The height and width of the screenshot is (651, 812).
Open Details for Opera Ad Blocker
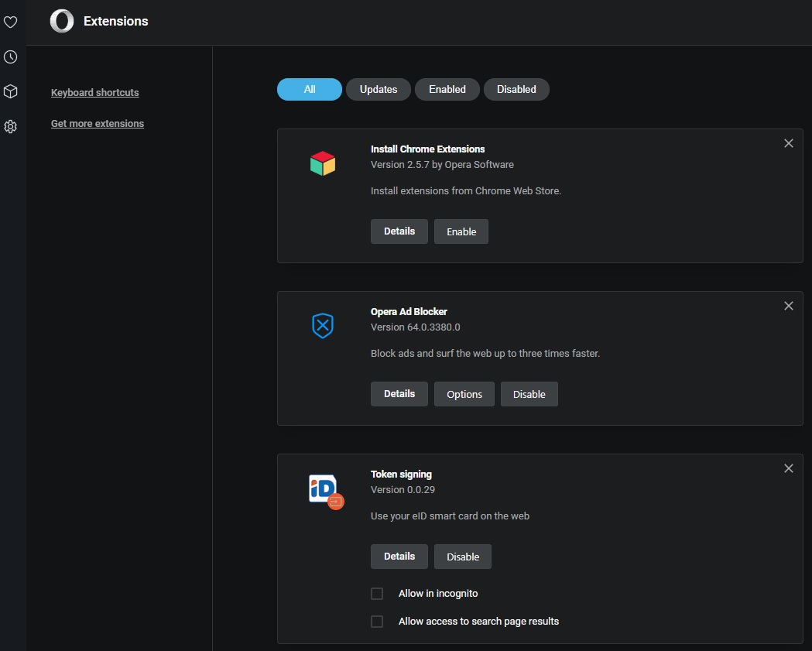pyautogui.click(x=399, y=394)
